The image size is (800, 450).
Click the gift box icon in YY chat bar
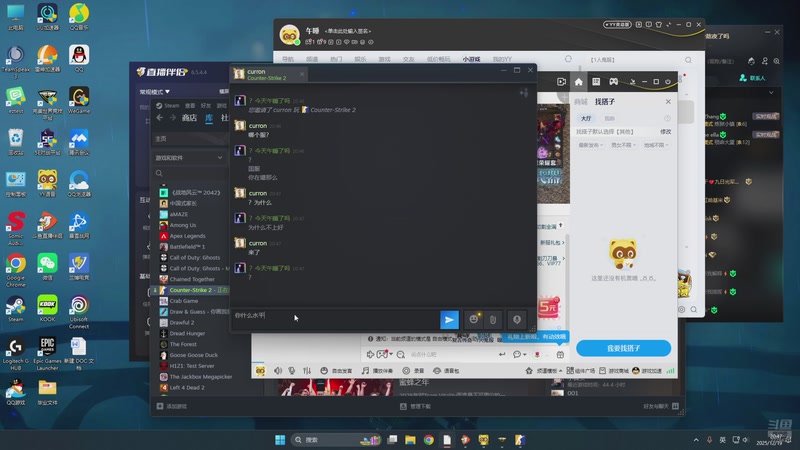pos(560,354)
